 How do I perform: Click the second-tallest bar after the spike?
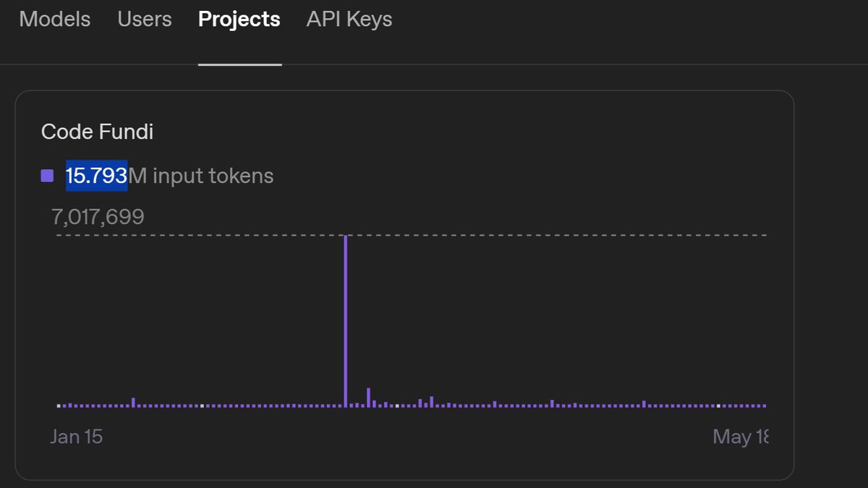pos(369,398)
